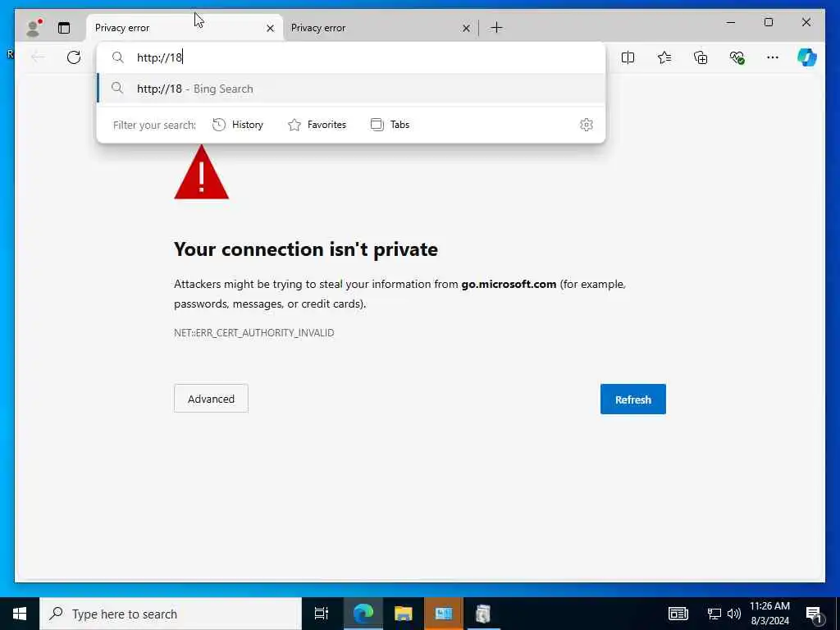Image resolution: width=840 pixels, height=630 pixels.
Task: Open the Windows Start menu
Action: pyautogui.click(x=20, y=614)
